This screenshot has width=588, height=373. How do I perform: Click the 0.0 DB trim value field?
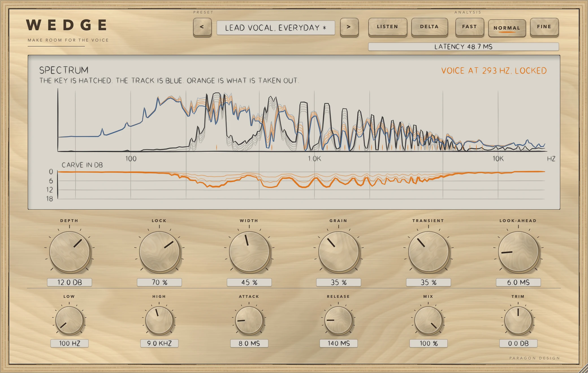click(x=518, y=343)
